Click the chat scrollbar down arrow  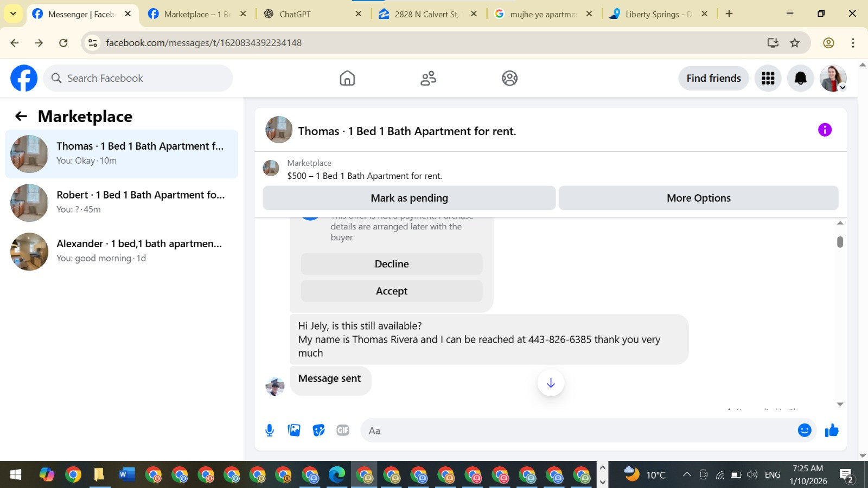pos(840,404)
